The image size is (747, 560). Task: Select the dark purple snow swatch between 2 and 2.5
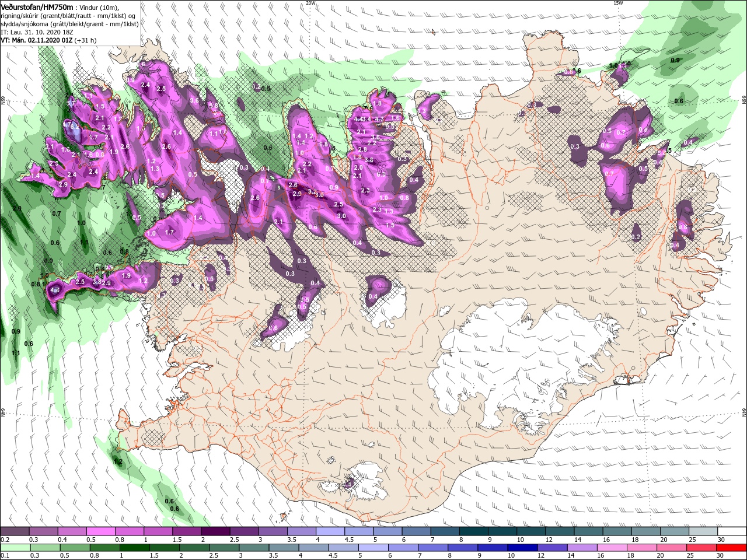coord(215,531)
